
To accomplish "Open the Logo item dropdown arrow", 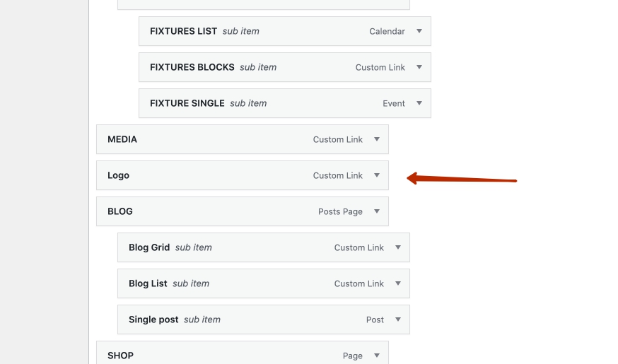I will (377, 175).
